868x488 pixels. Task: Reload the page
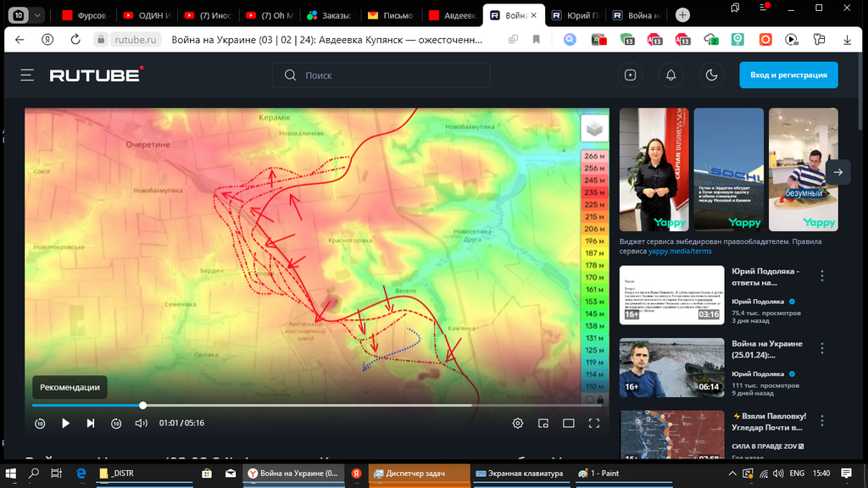(x=75, y=40)
